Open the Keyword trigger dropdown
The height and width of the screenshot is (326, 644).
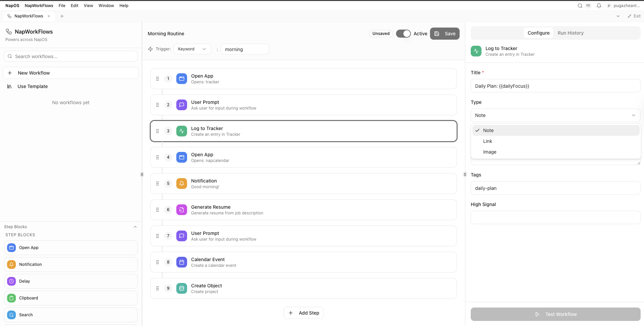(x=192, y=49)
